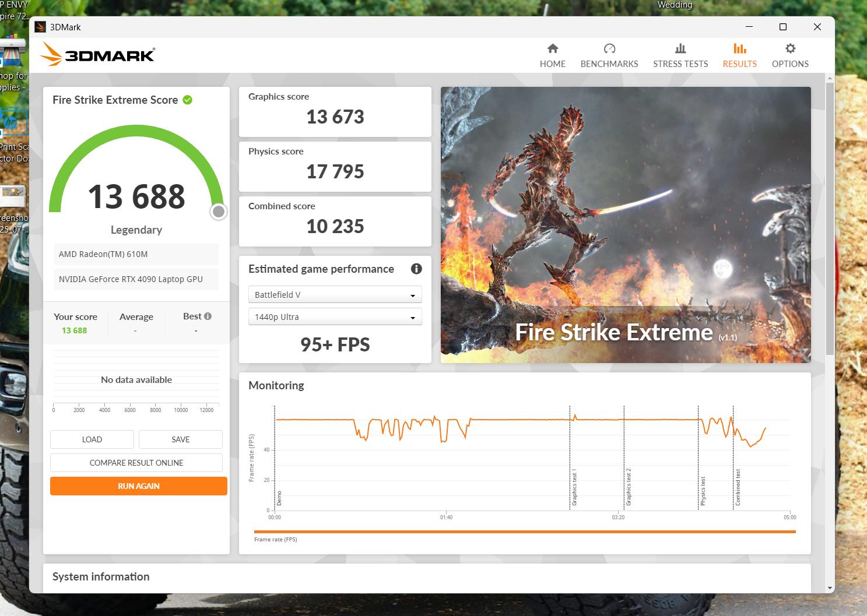Image resolution: width=867 pixels, height=616 pixels.
Task: Click the System information heading
Action: point(101,576)
